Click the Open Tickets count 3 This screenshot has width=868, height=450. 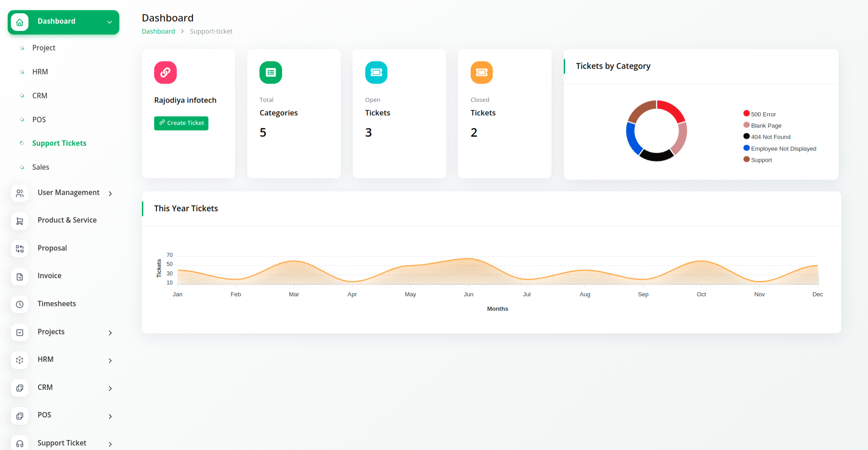pos(368,133)
